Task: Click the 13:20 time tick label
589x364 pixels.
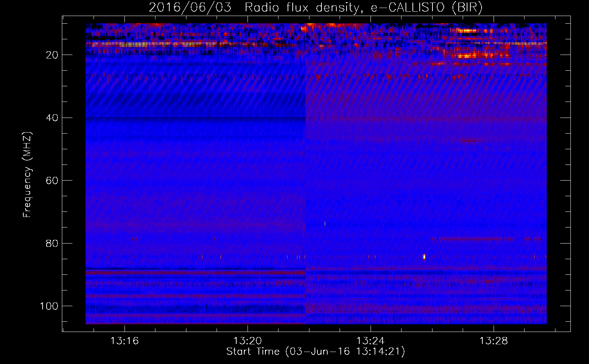Action: pos(248,341)
